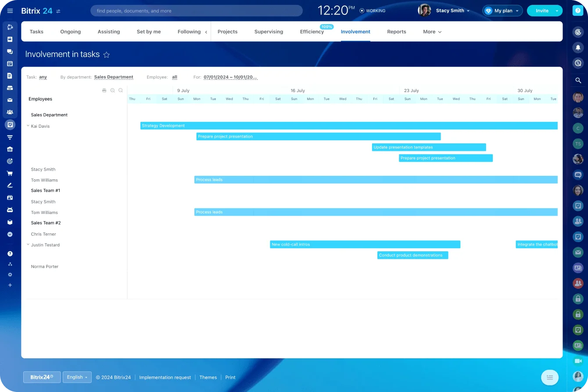Open the My plan dropdown
This screenshot has width=588, height=392.
click(502, 11)
